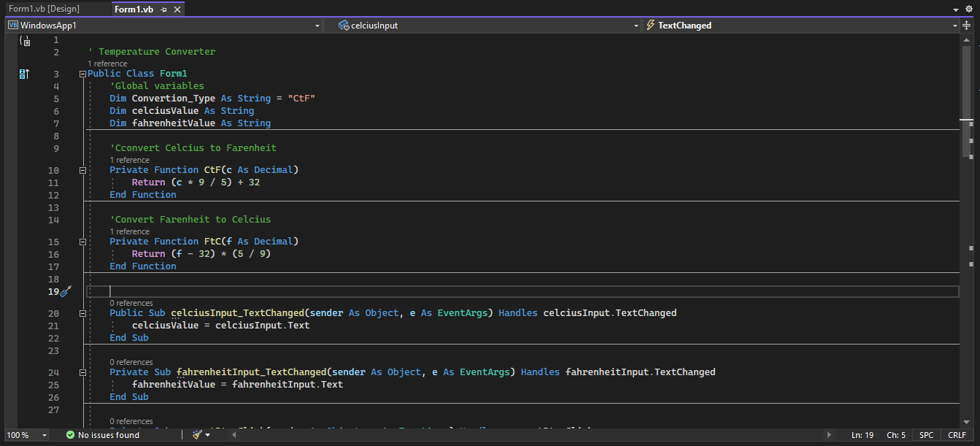This screenshot has height=446, width=980.
Task: Open the code cleanup dropdown arrow
Action: pos(208,435)
